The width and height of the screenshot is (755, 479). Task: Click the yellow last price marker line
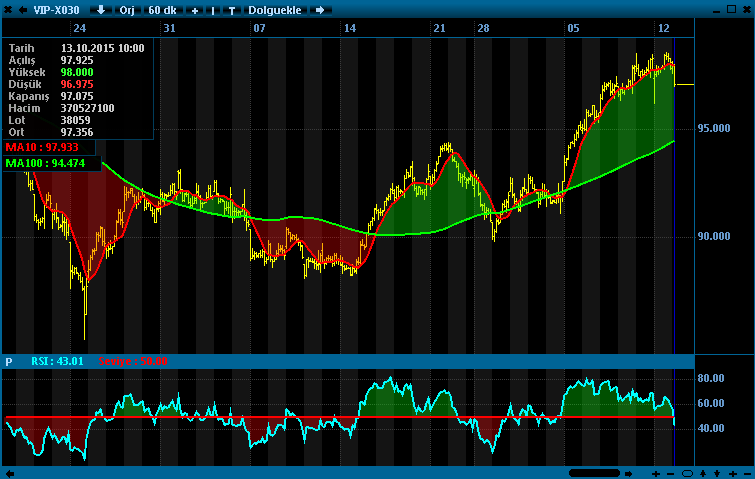click(685, 85)
